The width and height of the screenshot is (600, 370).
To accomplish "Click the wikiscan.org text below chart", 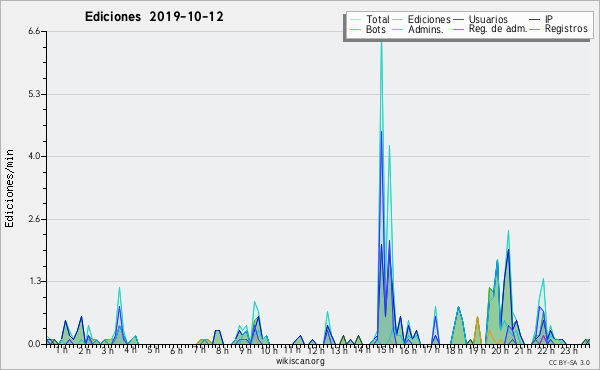I will tap(300, 361).
